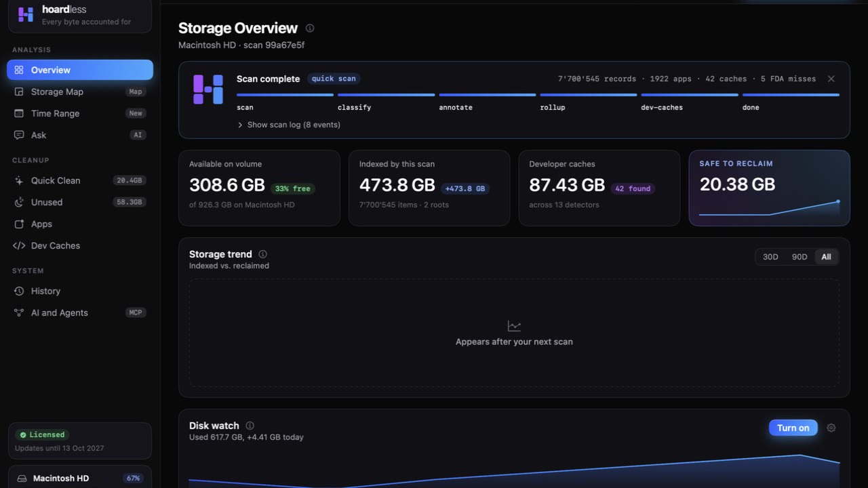Click the classify progress step

(386, 102)
